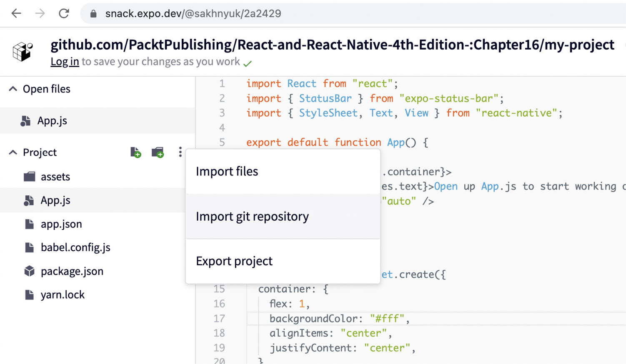Click the padlock icon in the address bar
The width and height of the screenshot is (626, 364).
coord(93,13)
